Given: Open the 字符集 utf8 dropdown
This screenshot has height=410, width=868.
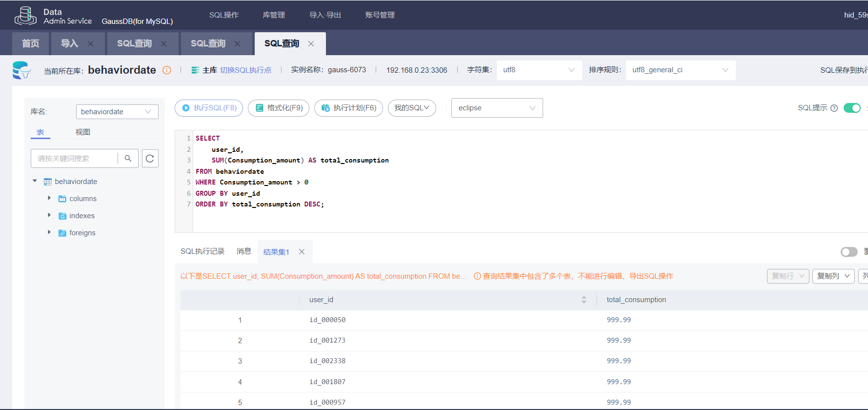Looking at the screenshot, I should point(539,70).
